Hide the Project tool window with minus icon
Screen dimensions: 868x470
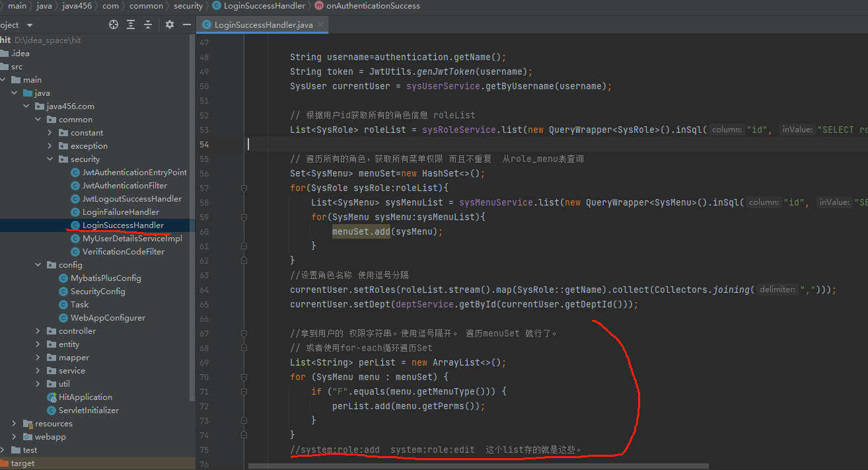coord(187,24)
